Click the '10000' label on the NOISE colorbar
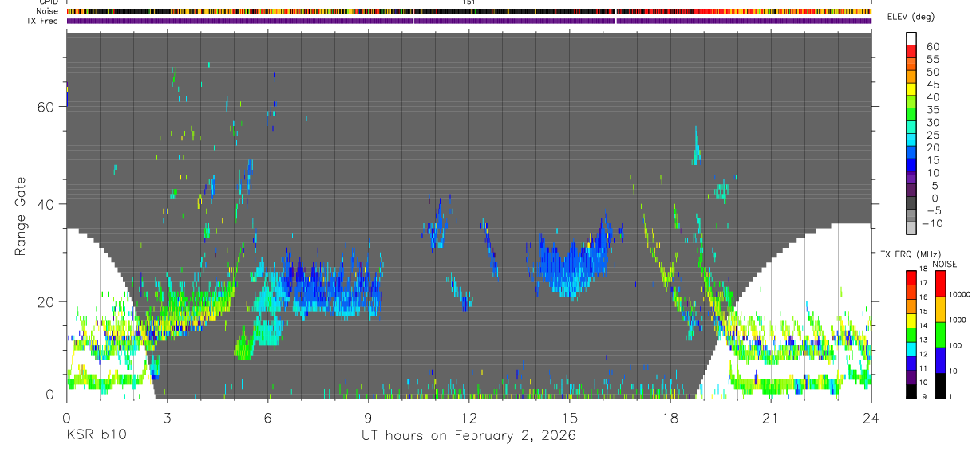Image resolution: width=980 pixels, height=452 pixels. [959, 295]
